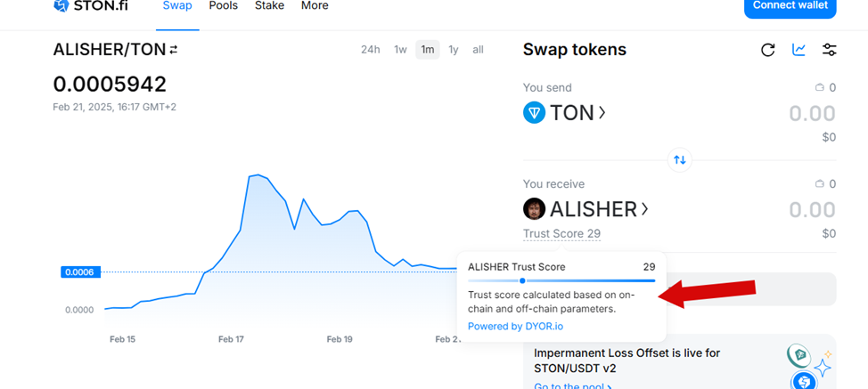Expand the ALISHER token selector chevron
This screenshot has width=868, height=389.
tap(644, 209)
